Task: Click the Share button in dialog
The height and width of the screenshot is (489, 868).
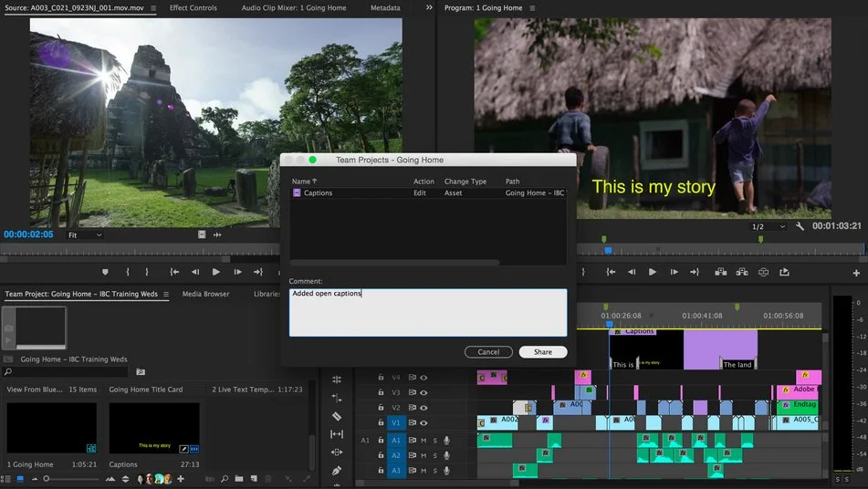Action: coord(542,352)
